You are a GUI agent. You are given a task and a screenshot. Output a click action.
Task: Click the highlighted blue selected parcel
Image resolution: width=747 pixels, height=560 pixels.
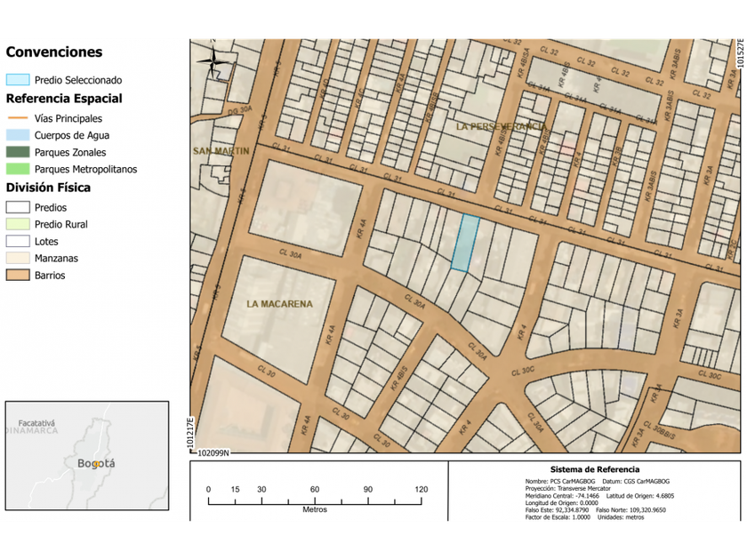click(x=465, y=243)
